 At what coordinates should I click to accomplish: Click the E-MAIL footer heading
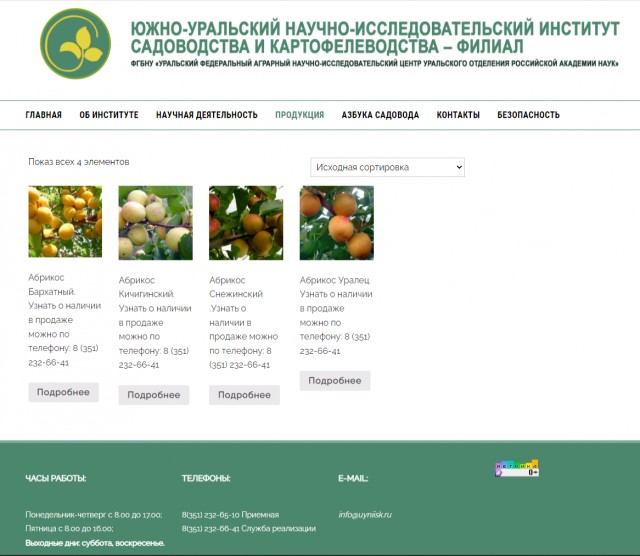click(x=353, y=478)
